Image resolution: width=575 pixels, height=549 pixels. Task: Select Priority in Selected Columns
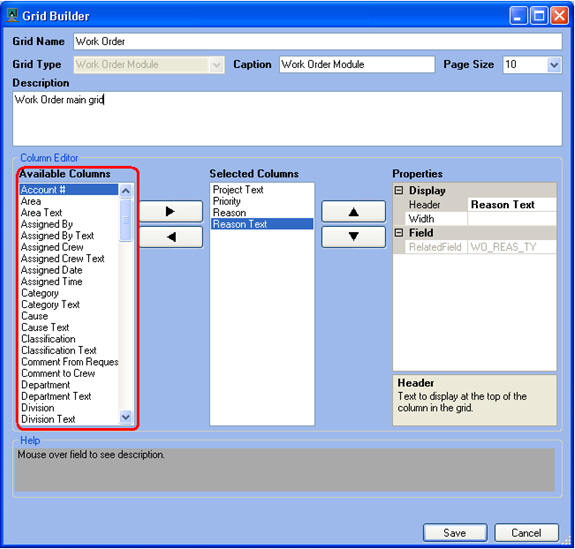pyautogui.click(x=227, y=201)
